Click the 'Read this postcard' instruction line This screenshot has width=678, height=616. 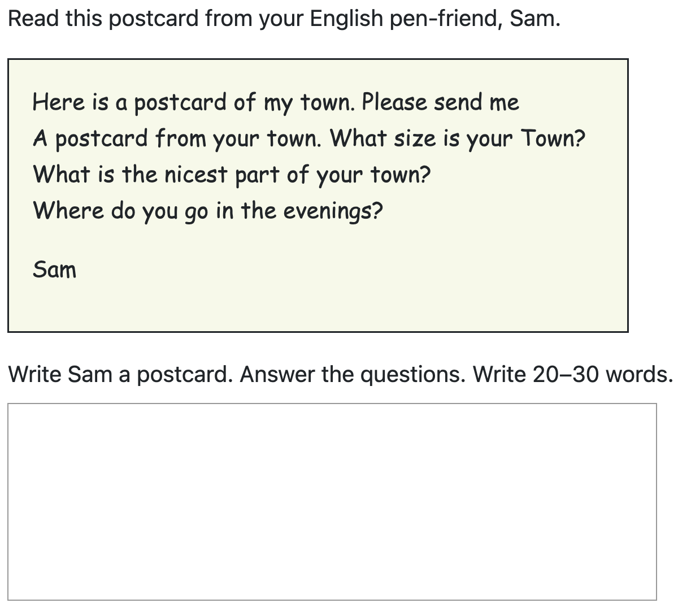[284, 19]
